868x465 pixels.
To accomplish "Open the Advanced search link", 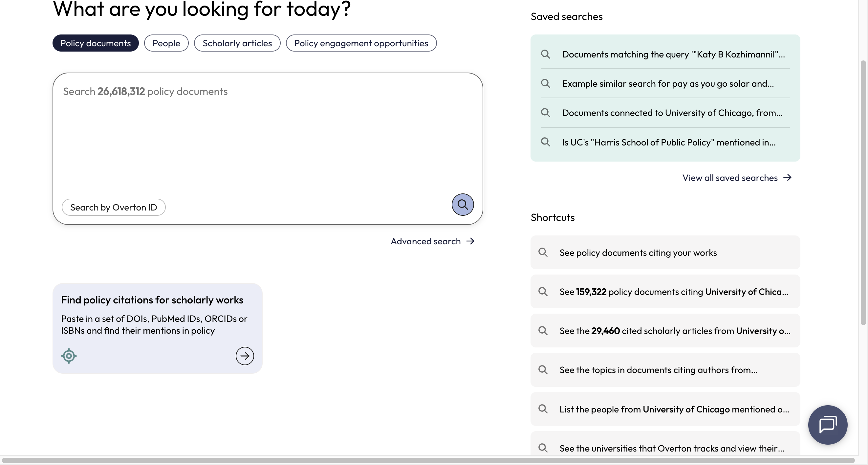I will (x=432, y=241).
